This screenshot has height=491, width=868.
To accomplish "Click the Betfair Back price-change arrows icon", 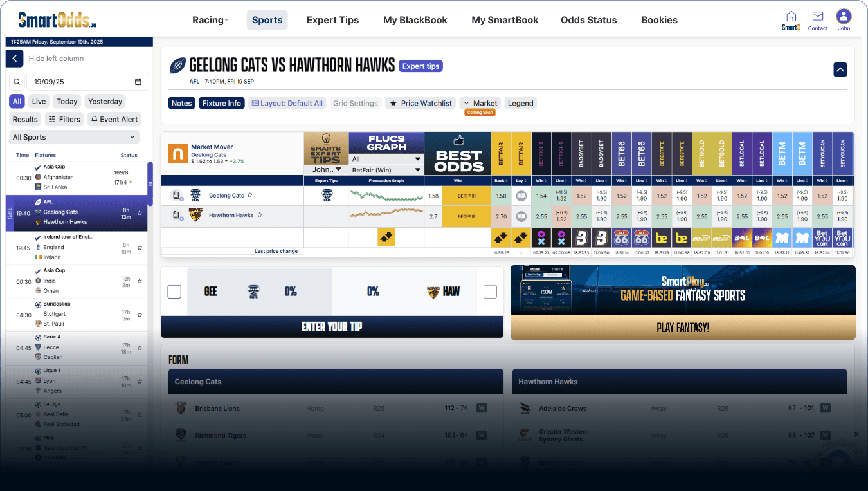I will tap(501, 237).
